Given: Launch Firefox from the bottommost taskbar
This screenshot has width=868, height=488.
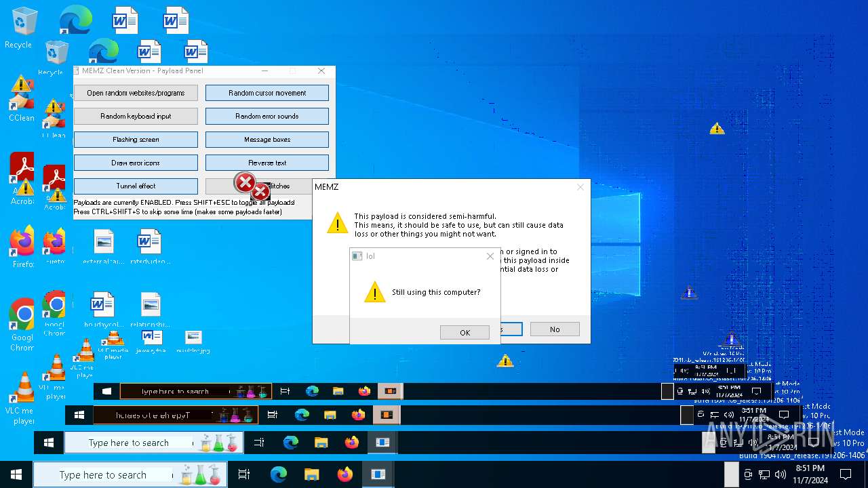Looking at the screenshot, I should (344, 474).
